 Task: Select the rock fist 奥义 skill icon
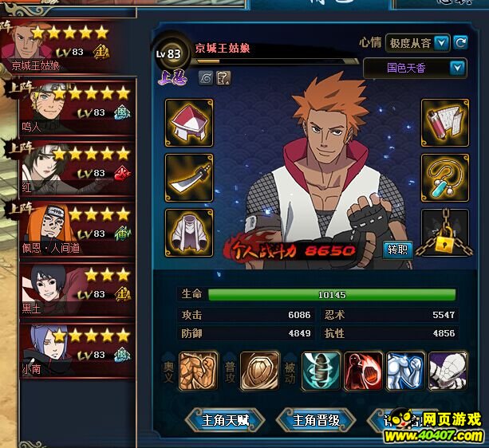coord(198,371)
